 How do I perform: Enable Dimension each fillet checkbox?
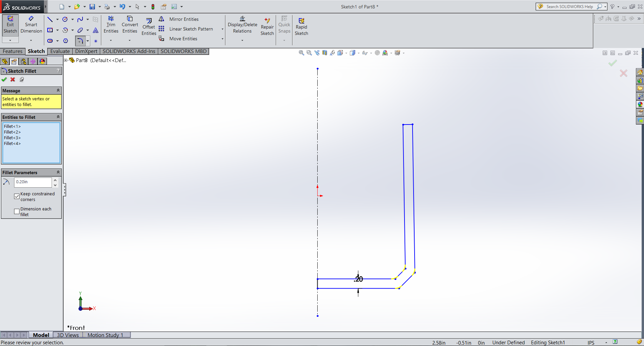point(17,211)
